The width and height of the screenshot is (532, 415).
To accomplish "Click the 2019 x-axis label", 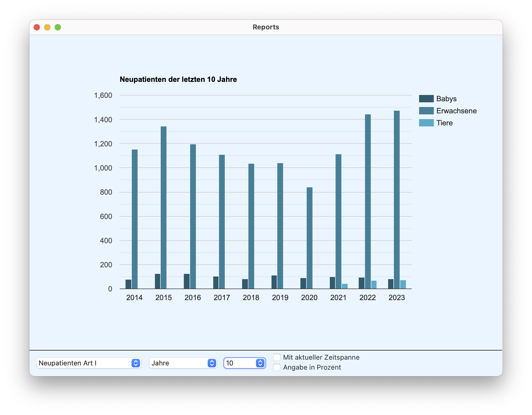I will pos(280,297).
